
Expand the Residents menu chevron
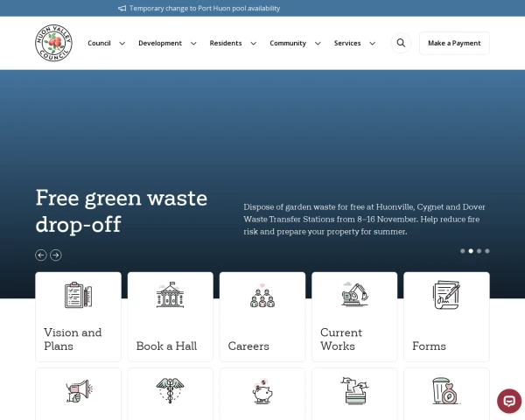pyautogui.click(x=254, y=44)
